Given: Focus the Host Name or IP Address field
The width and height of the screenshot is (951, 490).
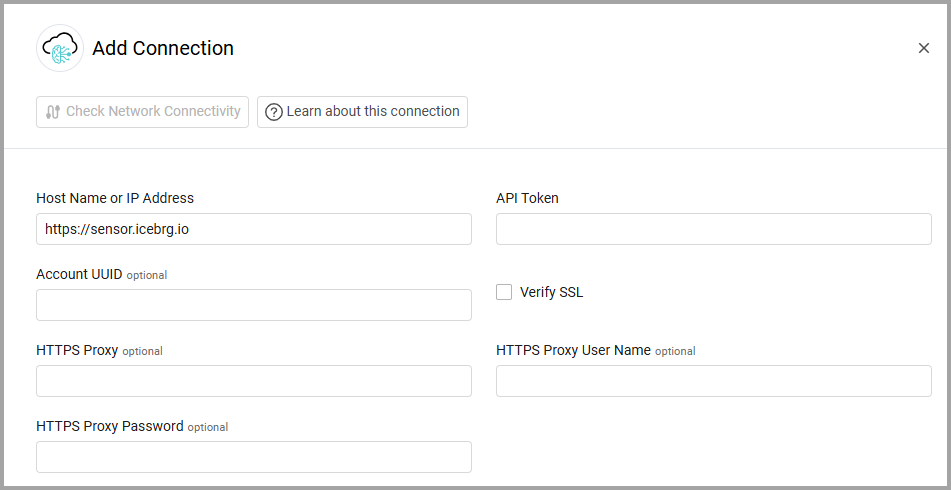Looking at the screenshot, I should [x=254, y=229].
